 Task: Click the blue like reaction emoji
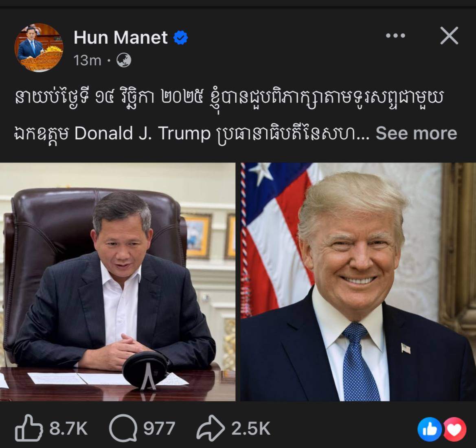click(x=430, y=429)
